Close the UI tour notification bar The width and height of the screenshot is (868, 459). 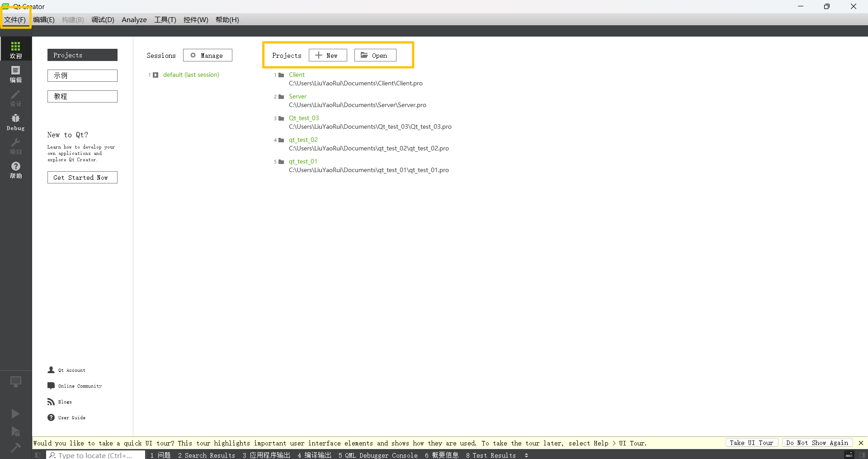coord(861,443)
